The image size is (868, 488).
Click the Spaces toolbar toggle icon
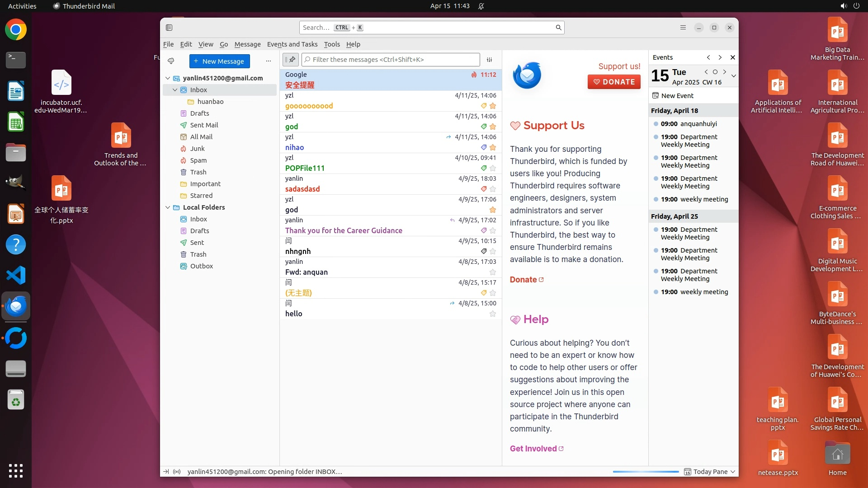click(169, 28)
